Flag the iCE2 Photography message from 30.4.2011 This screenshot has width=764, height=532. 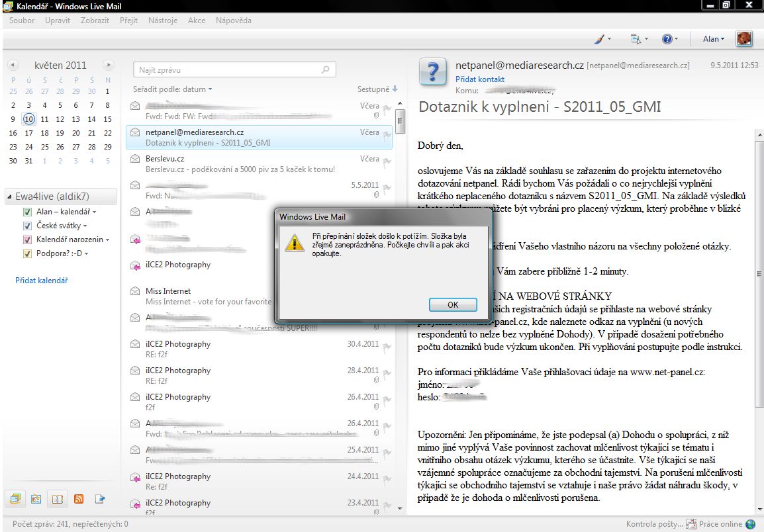pos(387,348)
